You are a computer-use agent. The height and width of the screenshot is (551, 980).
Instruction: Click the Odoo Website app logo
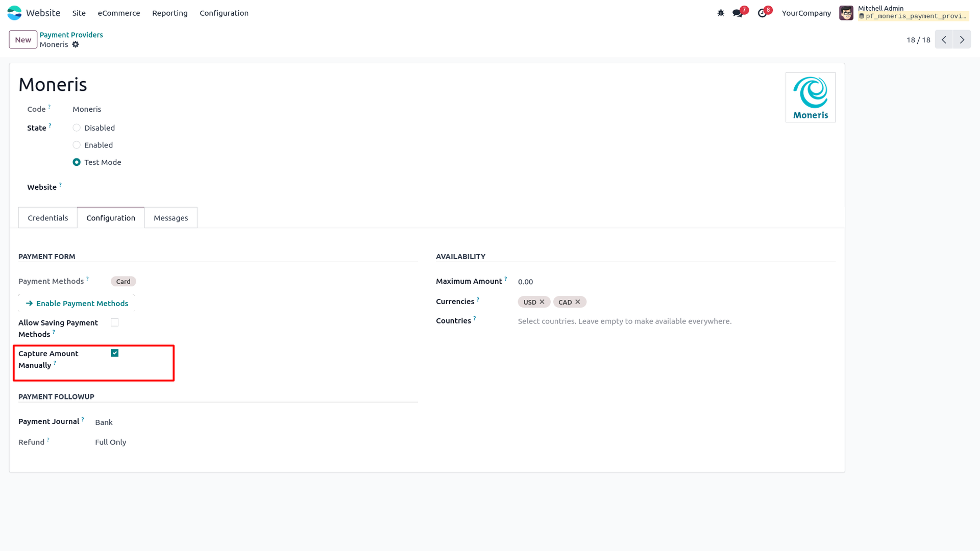(14, 13)
